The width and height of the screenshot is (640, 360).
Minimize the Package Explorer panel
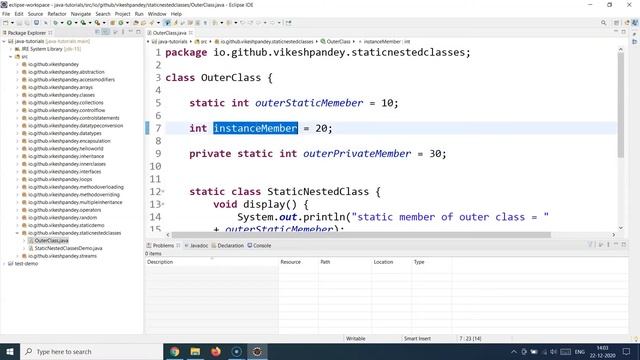pos(131,32)
